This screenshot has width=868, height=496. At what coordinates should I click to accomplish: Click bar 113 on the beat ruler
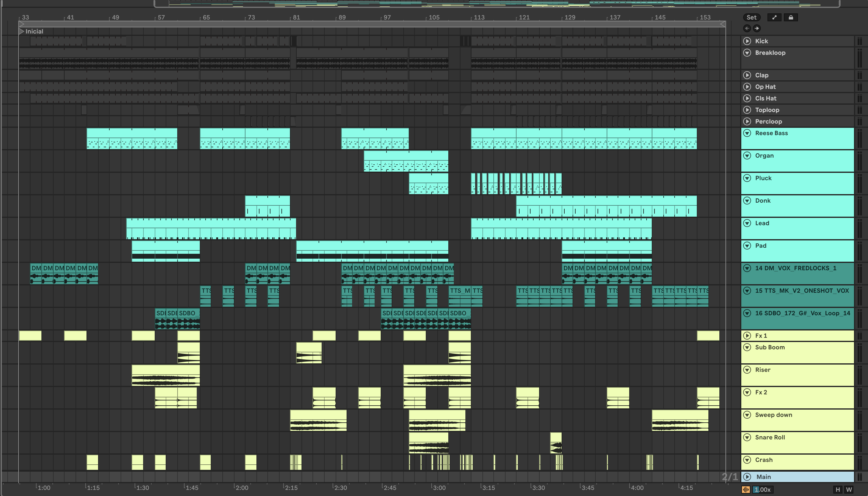click(x=479, y=17)
